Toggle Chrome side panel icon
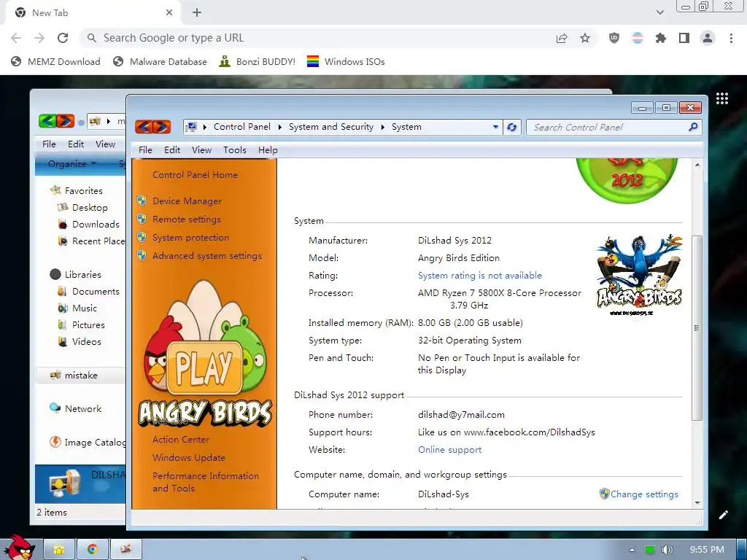 click(x=684, y=38)
